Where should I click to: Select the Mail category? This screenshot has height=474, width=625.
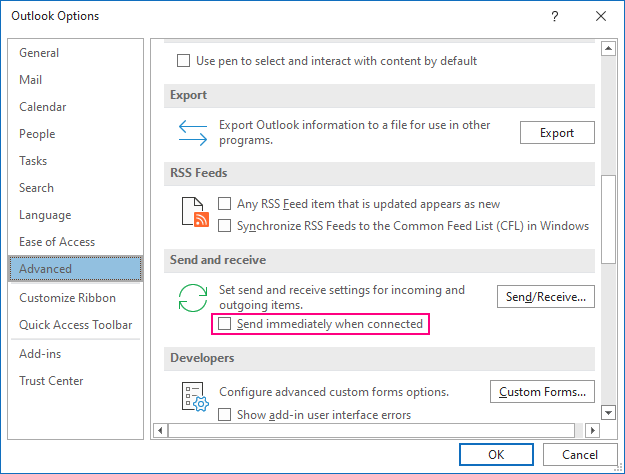click(x=75, y=80)
